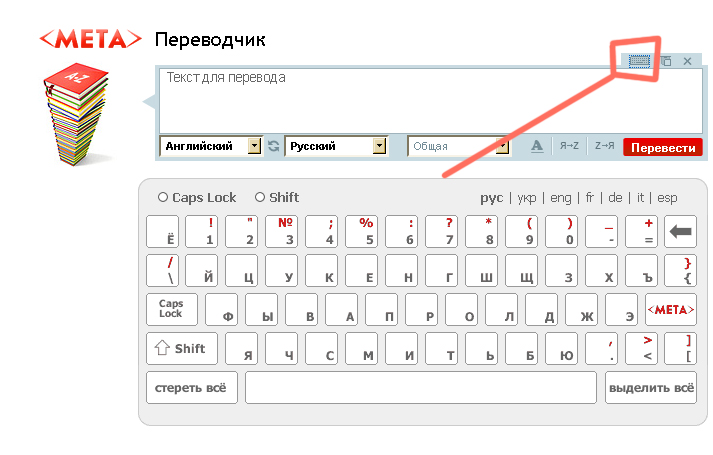Click the META logo key on keyboard
713x455 pixels.
pyautogui.click(x=671, y=310)
